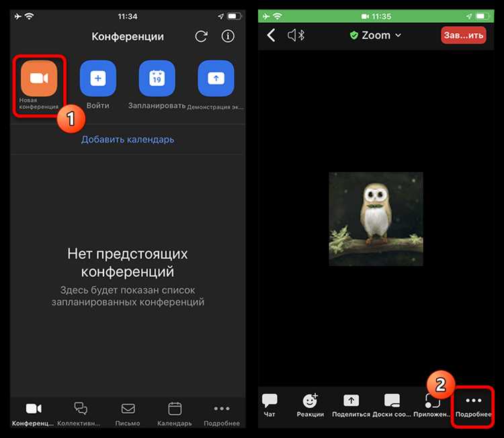Open Доски сообщений whiteboard icon
Screen dimensions: 504x438
click(x=392, y=406)
